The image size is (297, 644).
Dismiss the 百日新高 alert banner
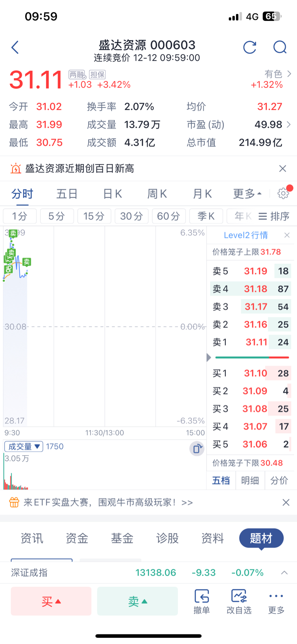coord(283,168)
